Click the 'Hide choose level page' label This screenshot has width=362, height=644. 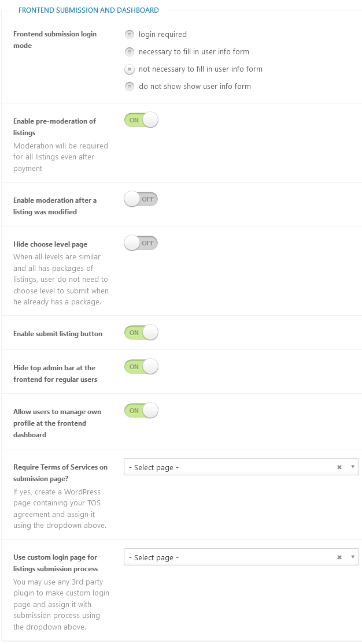(50, 244)
